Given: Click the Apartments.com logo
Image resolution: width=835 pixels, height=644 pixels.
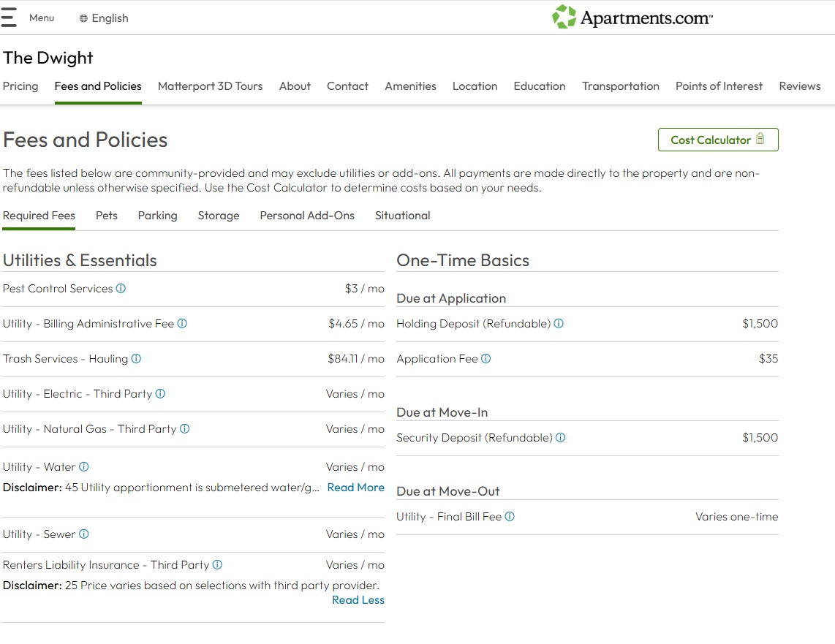Looking at the screenshot, I should point(632,18).
